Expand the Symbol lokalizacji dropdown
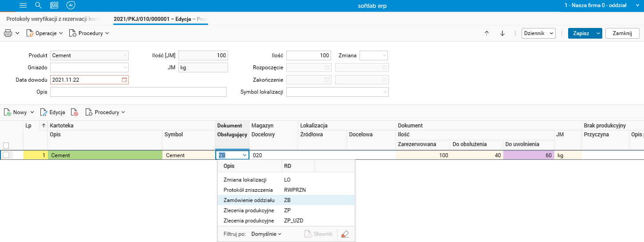This screenshot has height=242, width=644. pyautogui.click(x=384, y=92)
